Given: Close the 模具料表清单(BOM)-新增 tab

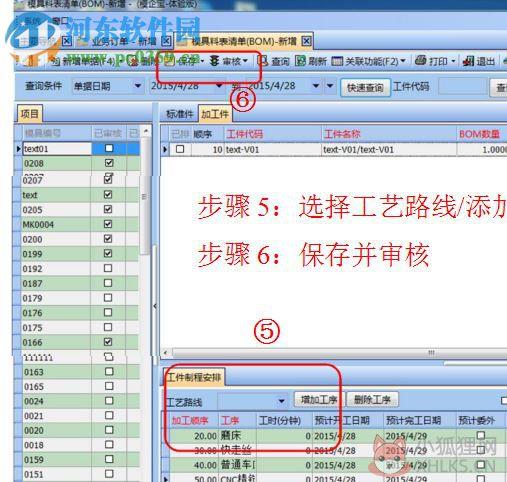Looking at the screenshot, I should pos(306,41).
